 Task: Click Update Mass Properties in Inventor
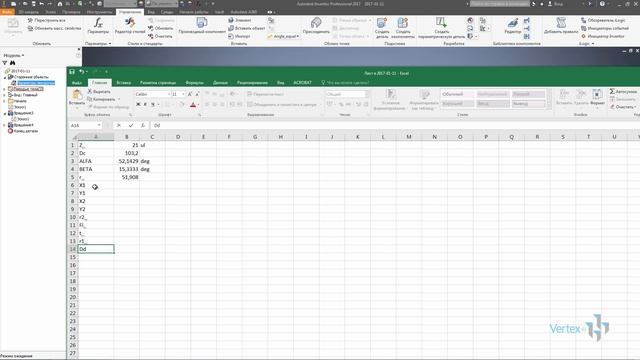click(x=54, y=28)
